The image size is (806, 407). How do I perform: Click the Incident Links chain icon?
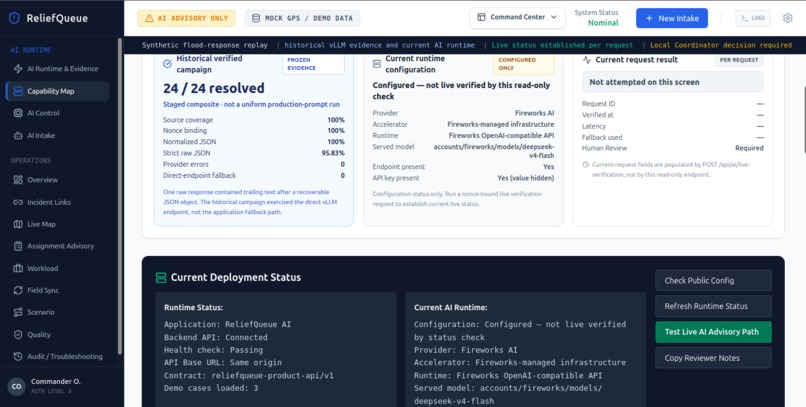[18, 202]
